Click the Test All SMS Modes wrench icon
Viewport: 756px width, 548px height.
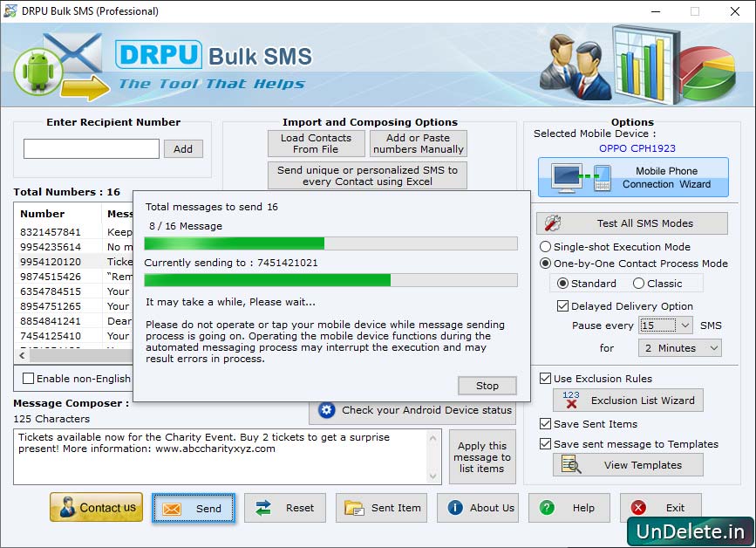click(x=553, y=223)
